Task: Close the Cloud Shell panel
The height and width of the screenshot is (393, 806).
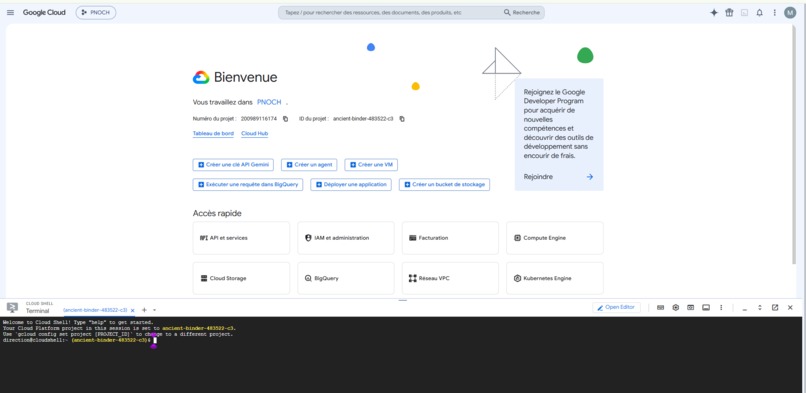Action: (790, 307)
